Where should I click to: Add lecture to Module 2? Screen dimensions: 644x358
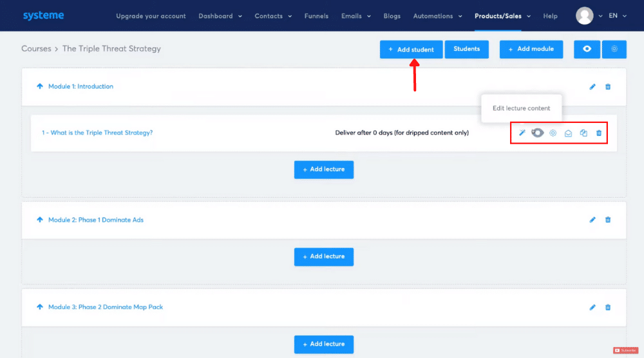tap(324, 257)
